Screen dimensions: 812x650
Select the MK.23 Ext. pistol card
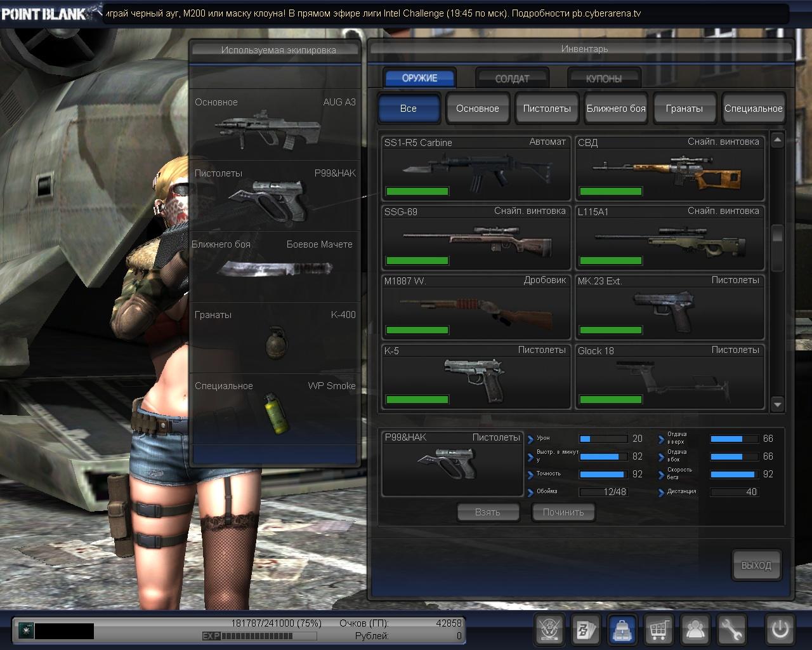(x=670, y=307)
